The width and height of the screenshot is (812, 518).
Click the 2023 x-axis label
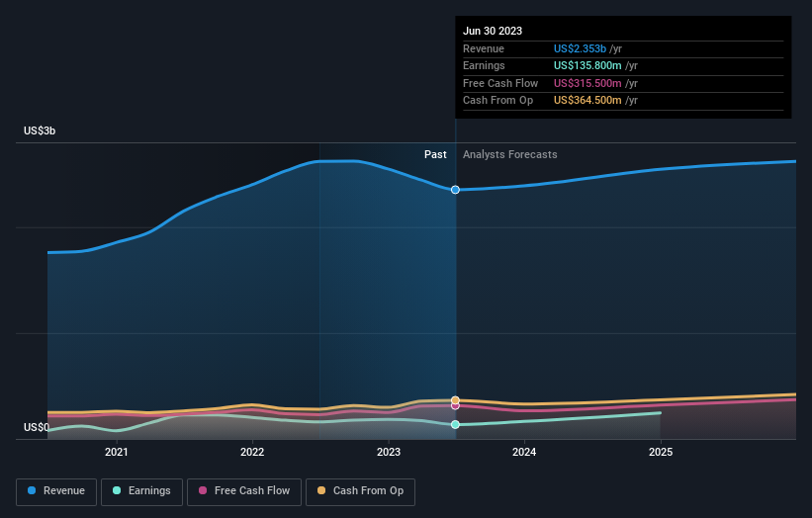389,452
